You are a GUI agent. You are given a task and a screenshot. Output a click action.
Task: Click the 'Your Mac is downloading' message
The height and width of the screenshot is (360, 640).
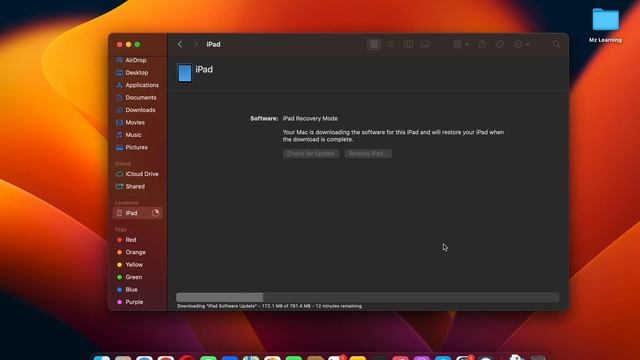coord(393,136)
